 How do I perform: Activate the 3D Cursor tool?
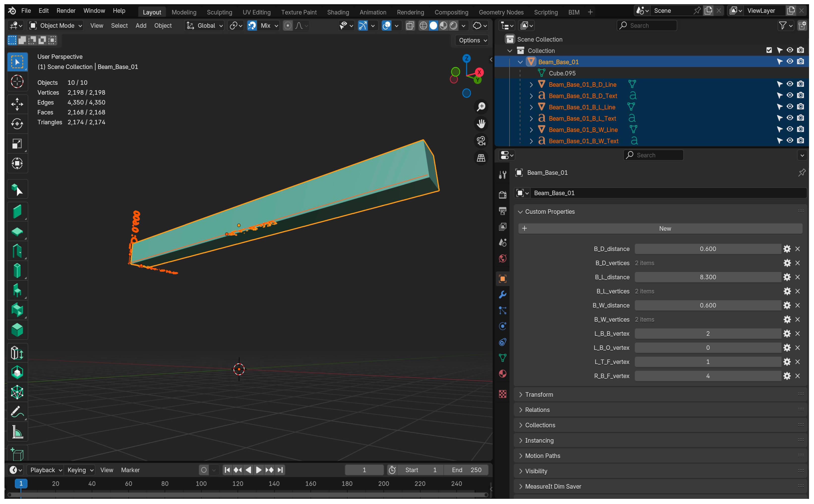coord(17,81)
